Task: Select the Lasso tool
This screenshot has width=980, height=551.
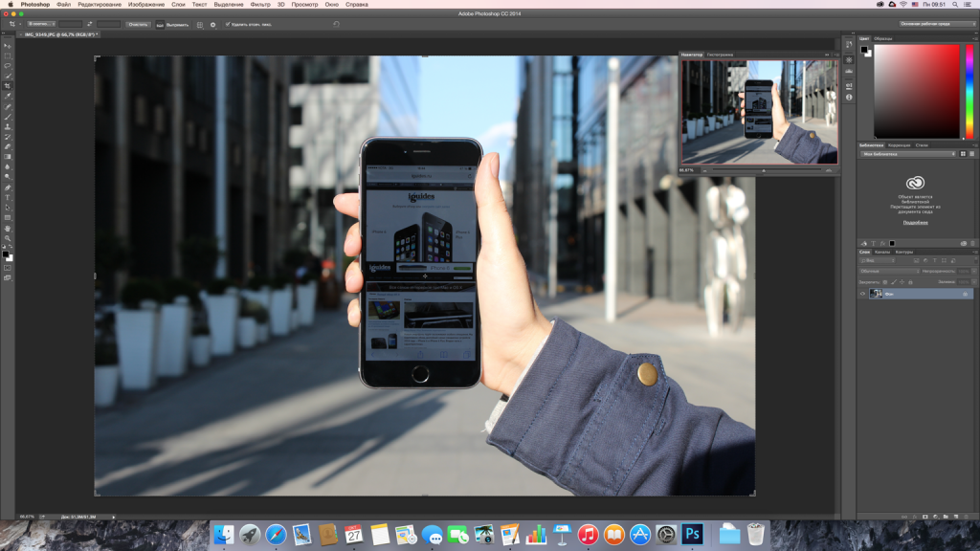Action: click(8, 66)
